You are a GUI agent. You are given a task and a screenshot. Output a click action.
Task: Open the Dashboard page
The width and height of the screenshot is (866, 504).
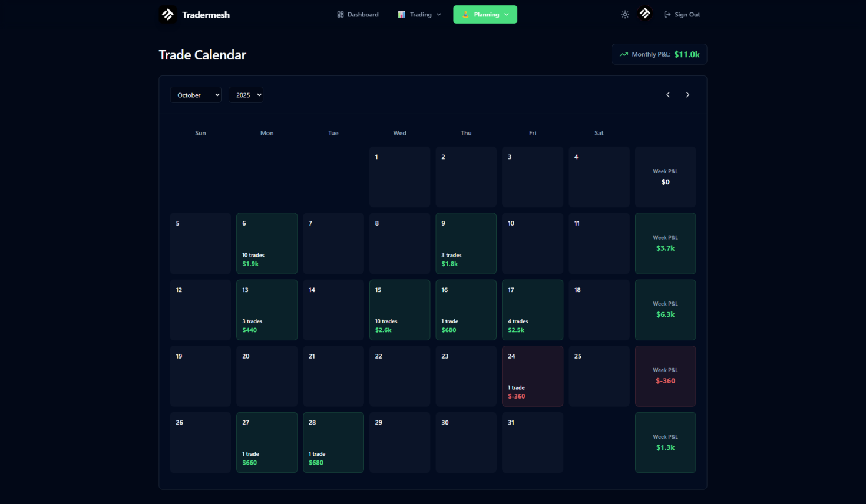[358, 15]
